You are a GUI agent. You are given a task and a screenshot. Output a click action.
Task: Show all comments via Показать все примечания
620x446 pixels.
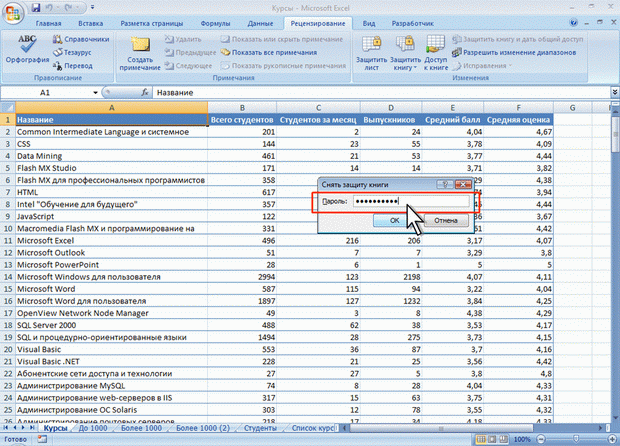pyautogui.click(x=269, y=52)
